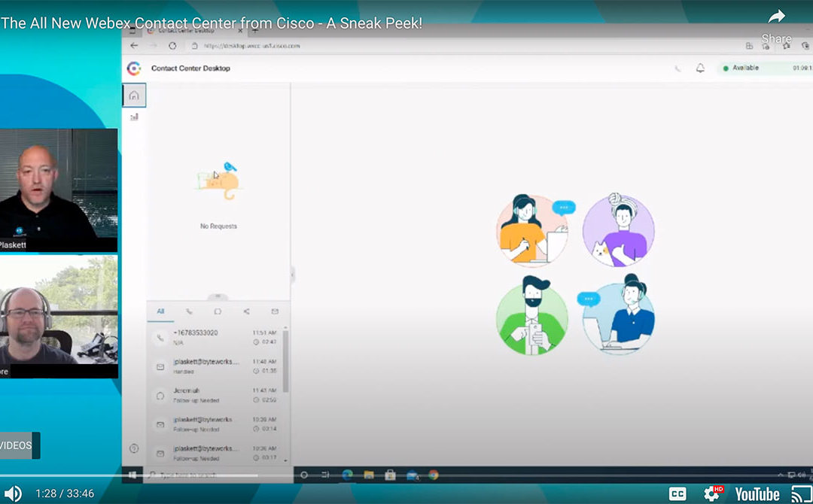
Task: Click email icon of the 10:39 AM entry
Action: pos(160,425)
